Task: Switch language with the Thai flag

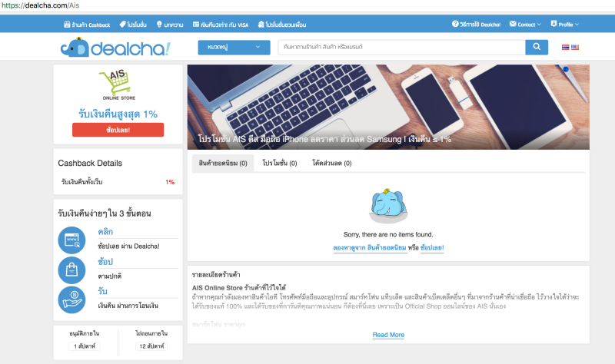Action: tap(565, 48)
